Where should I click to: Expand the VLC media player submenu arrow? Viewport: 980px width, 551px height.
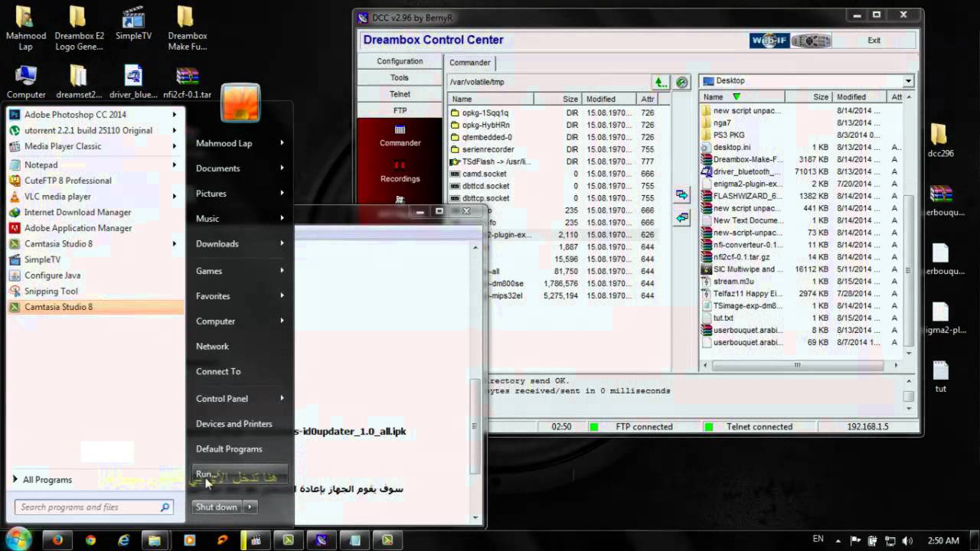click(175, 197)
